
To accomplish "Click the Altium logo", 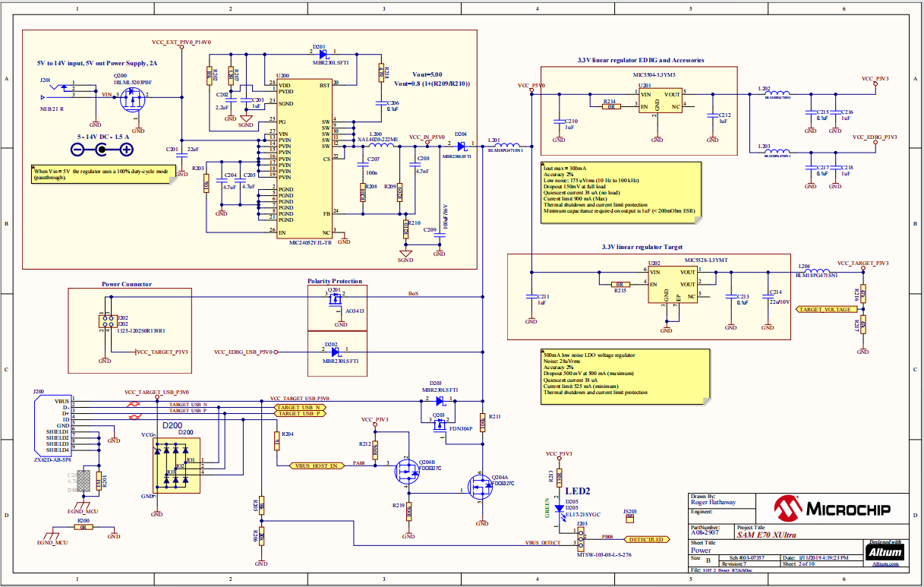I will (880, 552).
